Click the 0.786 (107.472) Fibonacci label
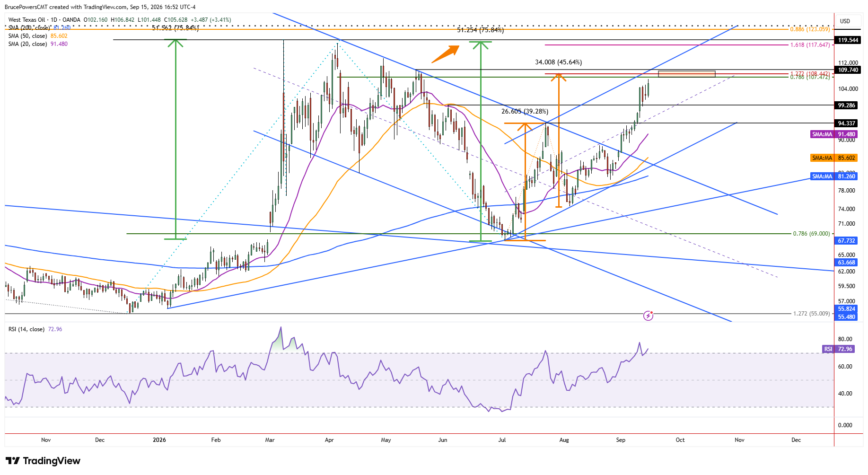Screen dimensions: 868x475 point(810,77)
